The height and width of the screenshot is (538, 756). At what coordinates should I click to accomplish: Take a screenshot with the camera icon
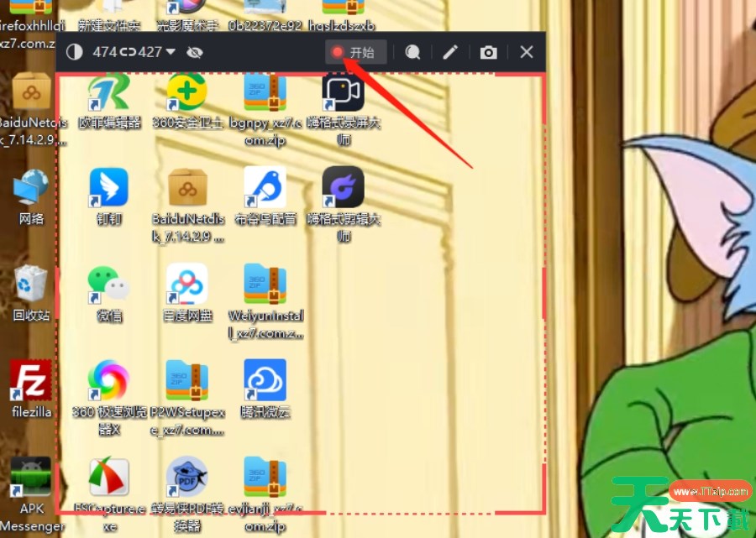point(488,52)
